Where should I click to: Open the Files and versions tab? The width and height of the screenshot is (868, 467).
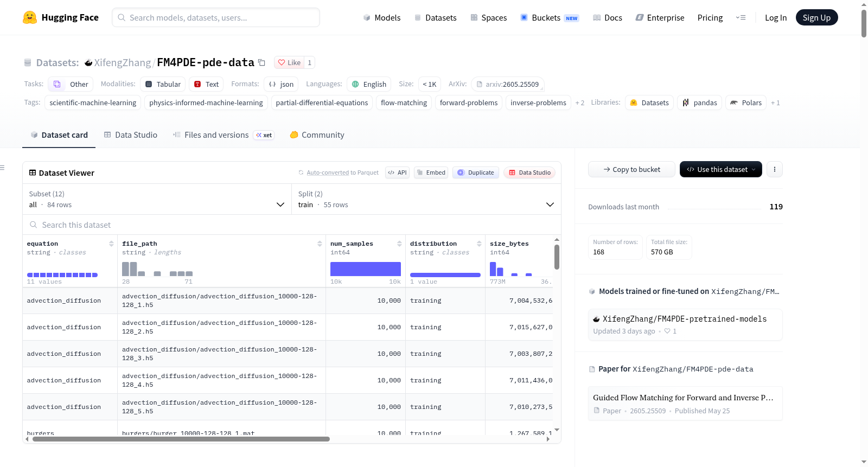(224, 135)
